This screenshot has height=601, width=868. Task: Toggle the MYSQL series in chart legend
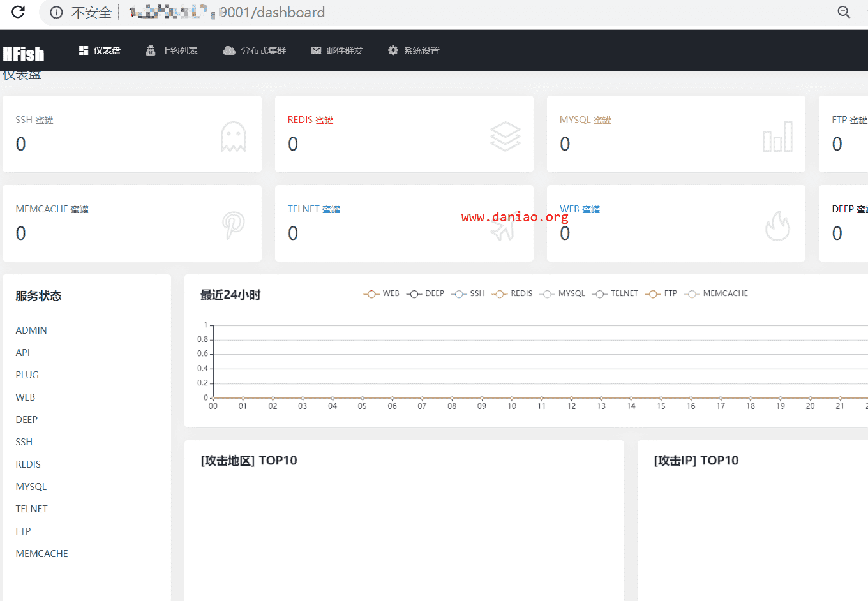pos(562,293)
